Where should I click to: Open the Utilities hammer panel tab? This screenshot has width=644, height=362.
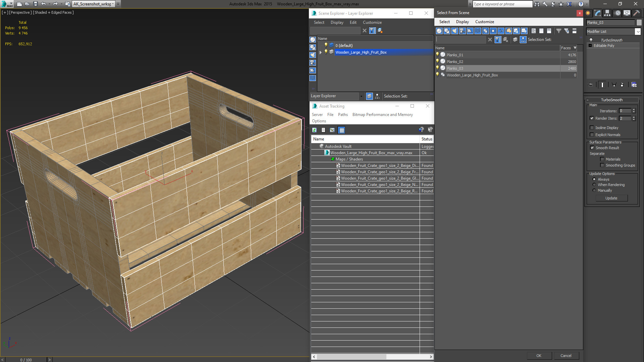coord(636,13)
